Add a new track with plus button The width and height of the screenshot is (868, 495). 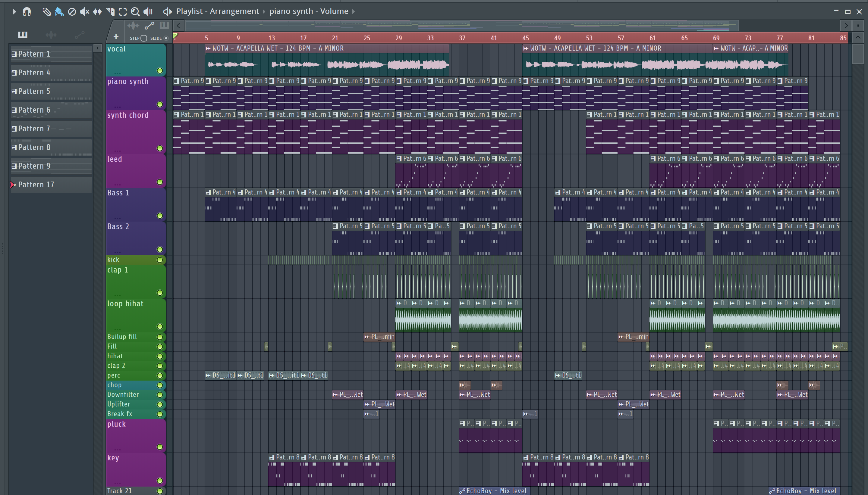tap(116, 36)
